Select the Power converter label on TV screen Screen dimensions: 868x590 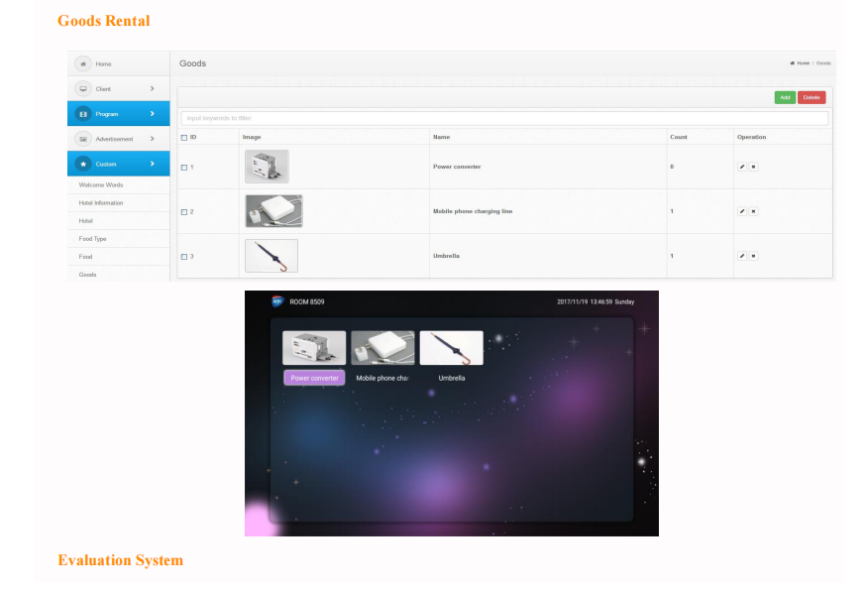point(314,378)
